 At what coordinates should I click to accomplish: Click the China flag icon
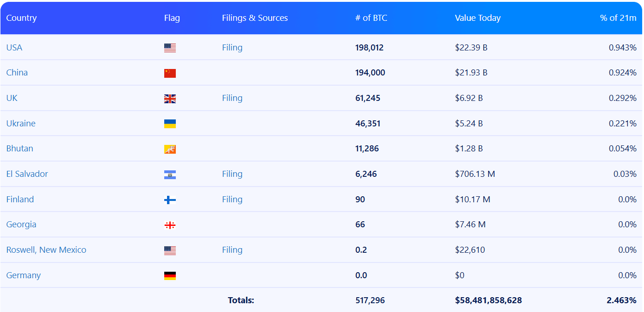click(x=170, y=73)
